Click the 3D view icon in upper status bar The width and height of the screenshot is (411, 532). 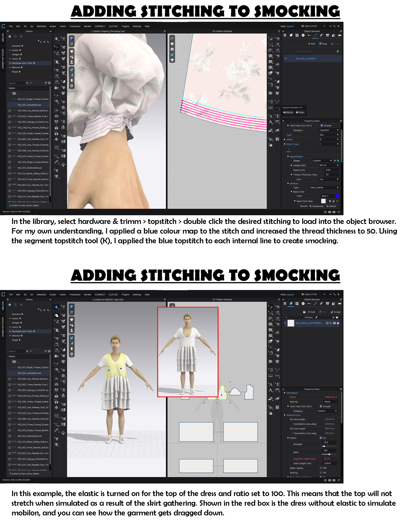point(330,212)
